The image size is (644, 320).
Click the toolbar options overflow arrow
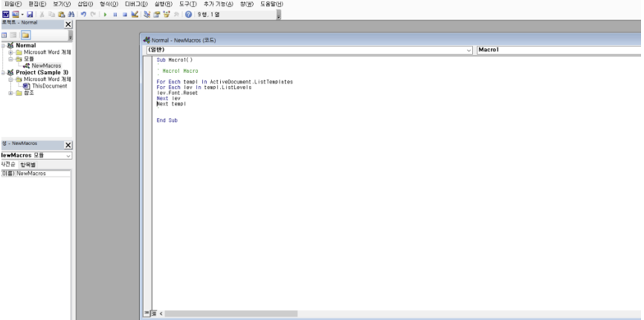point(278,15)
